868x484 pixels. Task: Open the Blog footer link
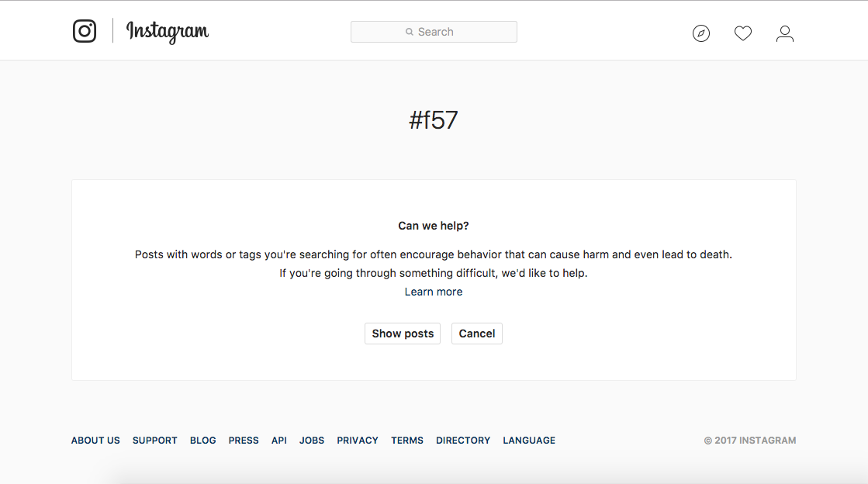[202, 441]
